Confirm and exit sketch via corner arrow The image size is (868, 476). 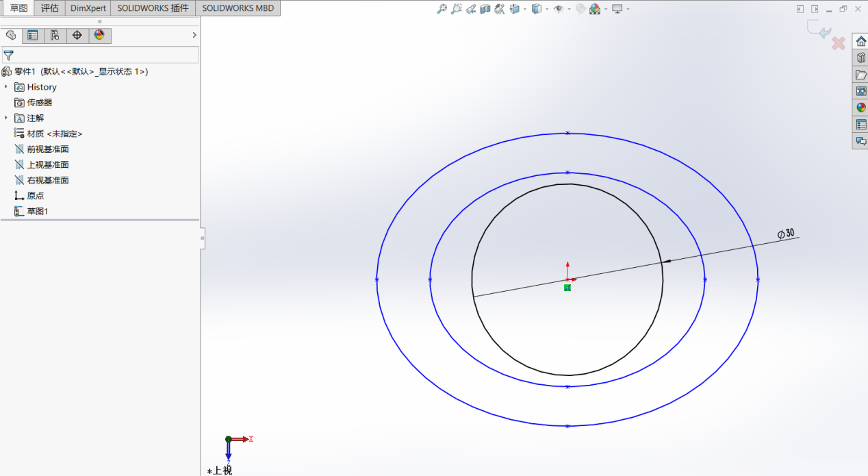[x=818, y=29]
